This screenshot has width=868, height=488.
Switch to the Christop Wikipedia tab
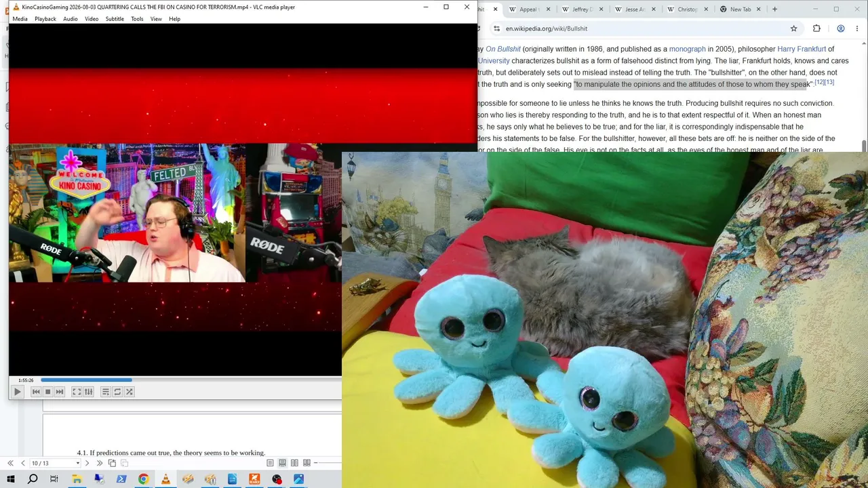pyautogui.click(x=688, y=9)
